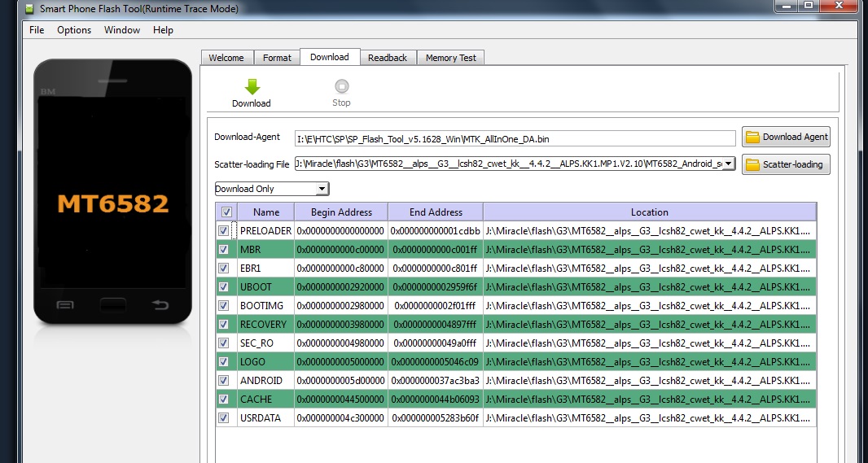Select the EBR1 name cell

click(x=265, y=269)
